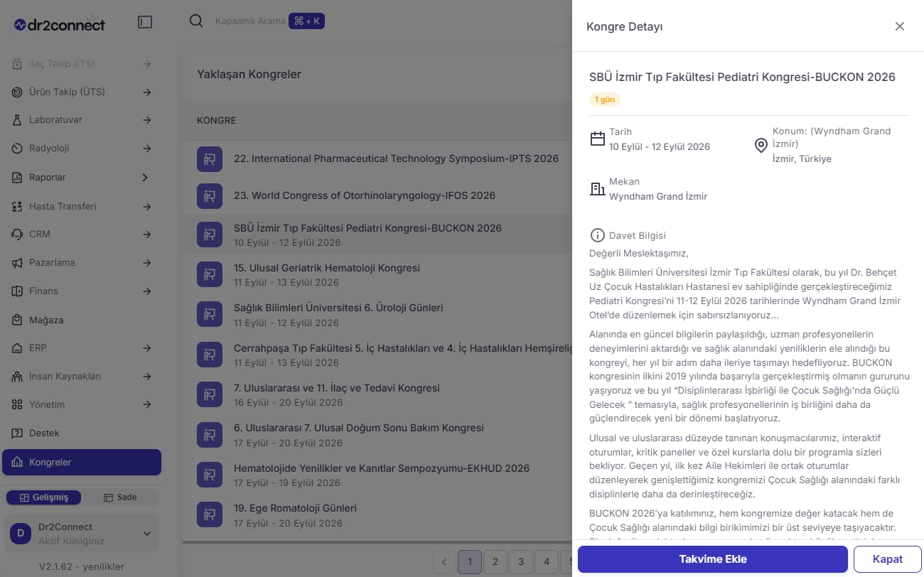Click the IFOS 2026 congress icon

coord(210,195)
